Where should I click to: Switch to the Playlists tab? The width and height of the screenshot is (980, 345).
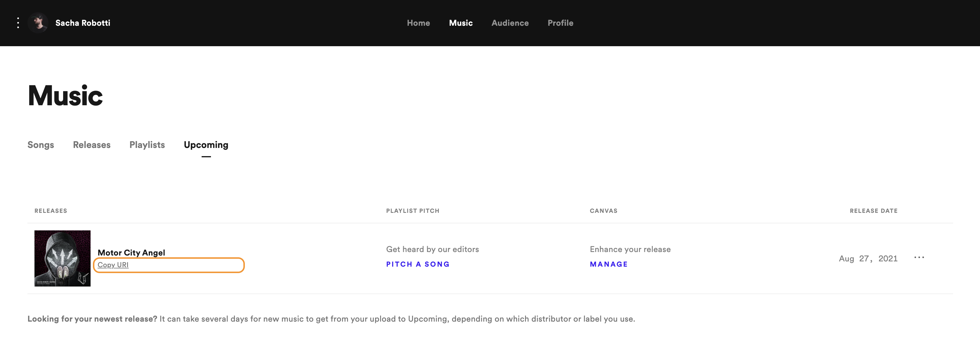tap(147, 145)
